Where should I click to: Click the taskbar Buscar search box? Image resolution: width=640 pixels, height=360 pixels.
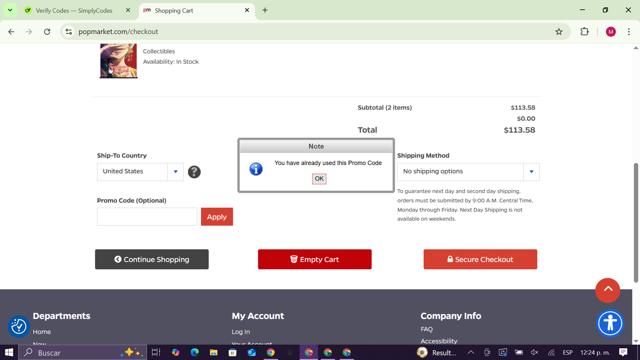point(82,352)
